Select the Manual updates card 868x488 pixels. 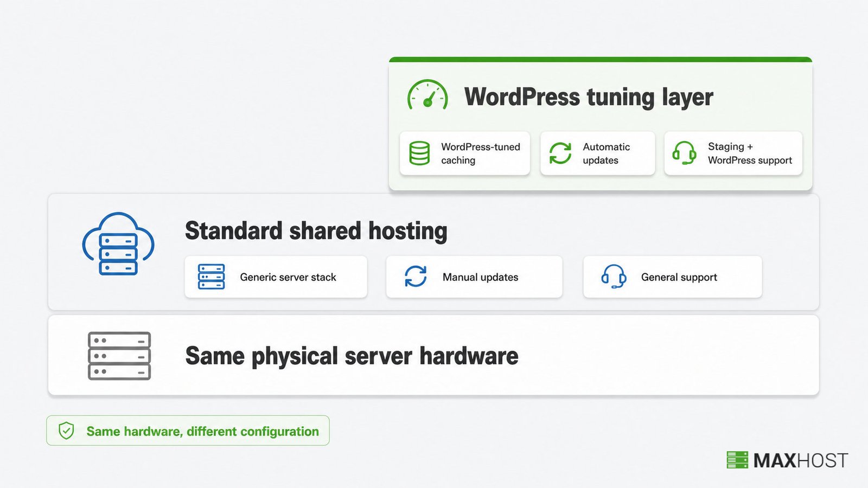click(474, 277)
